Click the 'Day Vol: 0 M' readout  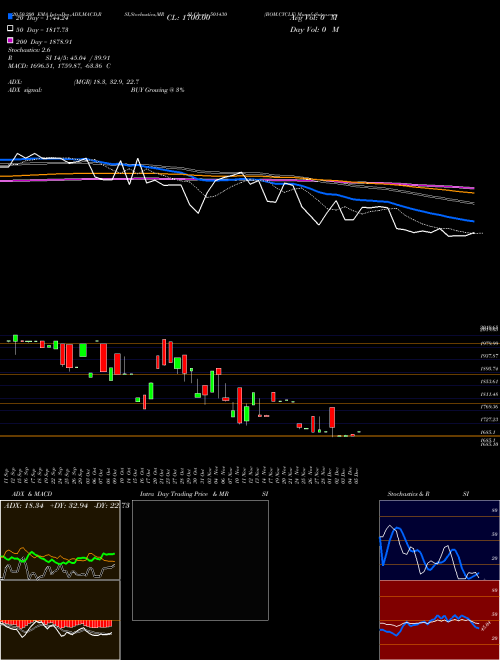point(314,30)
